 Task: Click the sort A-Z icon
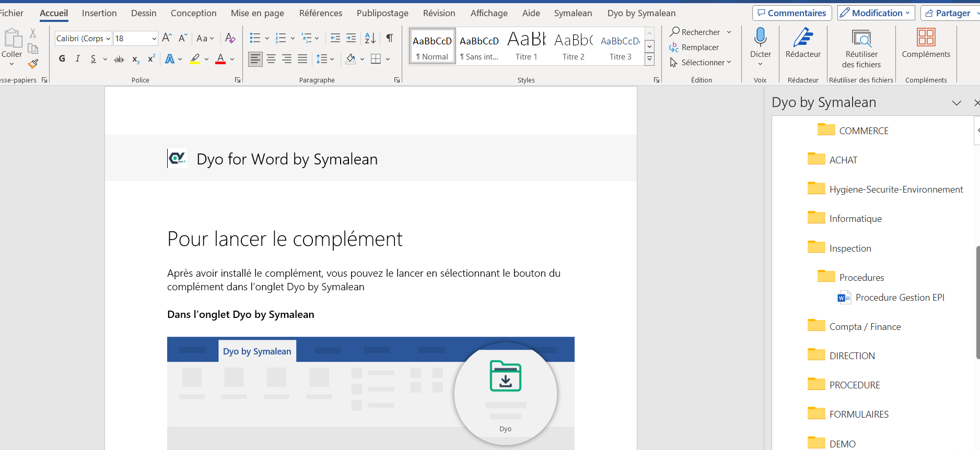370,38
